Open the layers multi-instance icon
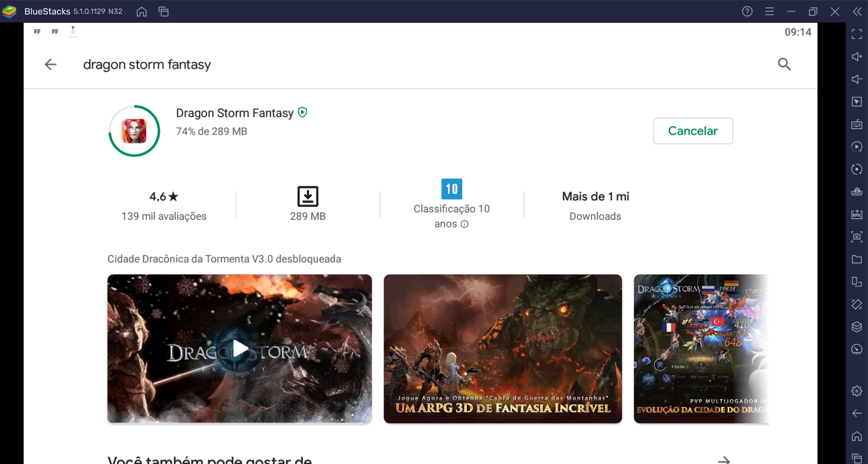868x464 pixels. [857, 327]
